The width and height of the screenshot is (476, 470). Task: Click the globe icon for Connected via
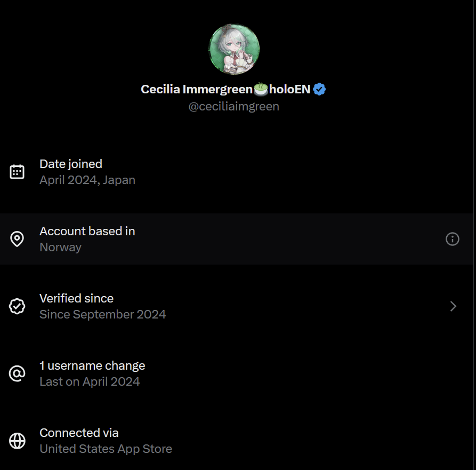(17, 441)
